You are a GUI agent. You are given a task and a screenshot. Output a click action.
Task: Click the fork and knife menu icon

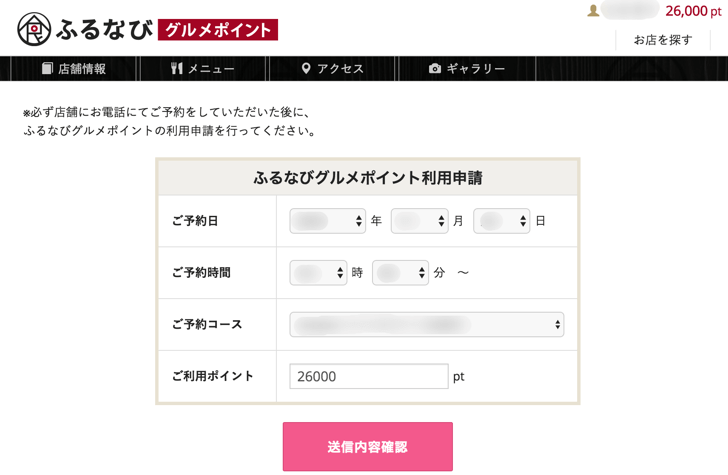click(177, 68)
